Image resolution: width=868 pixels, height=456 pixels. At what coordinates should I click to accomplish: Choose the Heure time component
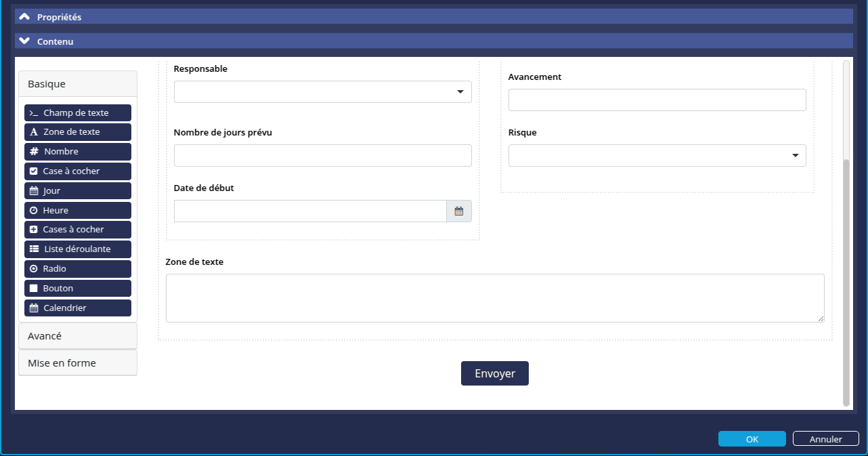click(78, 211)
